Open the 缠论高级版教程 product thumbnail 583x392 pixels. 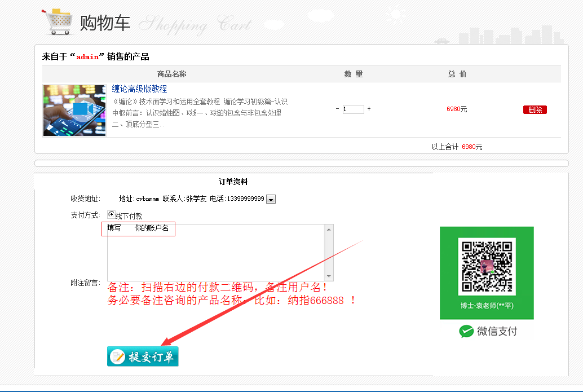pyautogui.click(x=74, y=110)
